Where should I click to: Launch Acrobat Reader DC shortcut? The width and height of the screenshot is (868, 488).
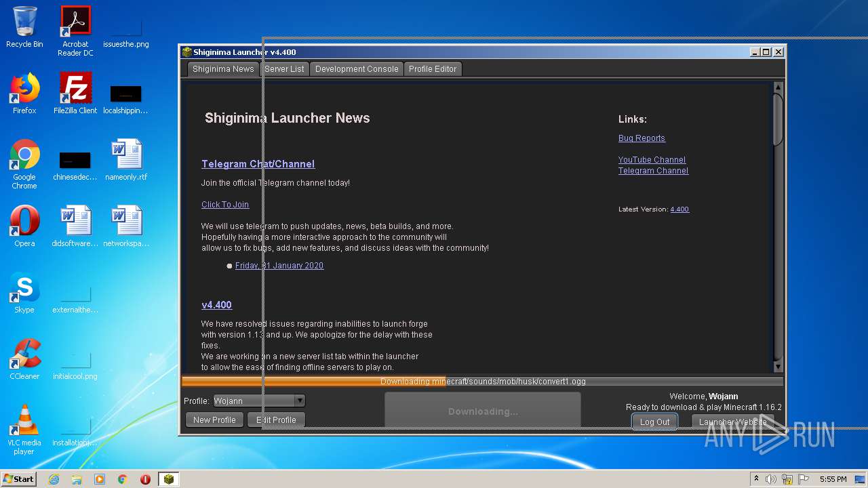[x=75, y=31]
